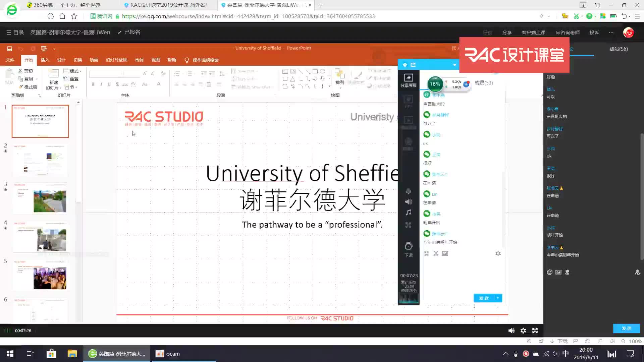This screenshot has height=362, width=644.
Task: Click the 操作说明搜索 tell-me search box
Action: (x=202, y=60)
